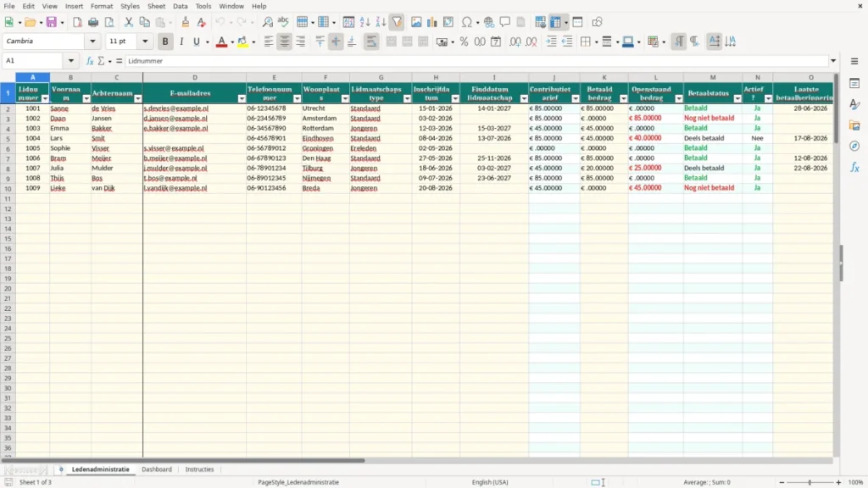Insert a special character (Omega)

pyautogui.click(x=467, y=22)
